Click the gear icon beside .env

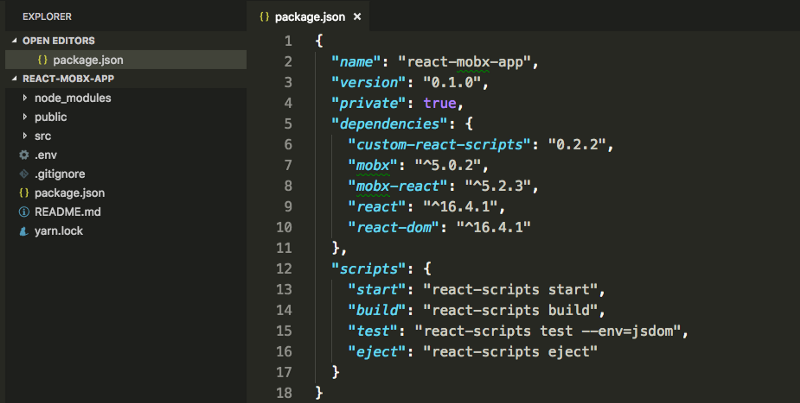[x=24, y=155]
